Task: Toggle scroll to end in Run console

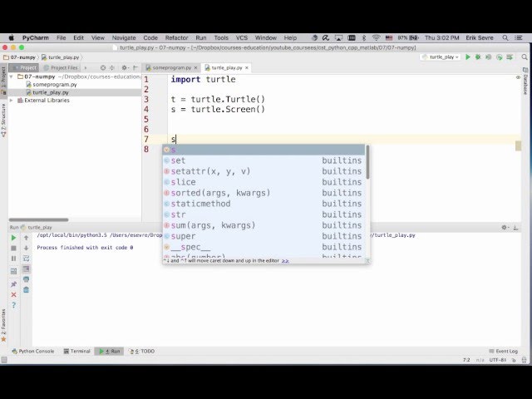Action: [x=26, y=269]
